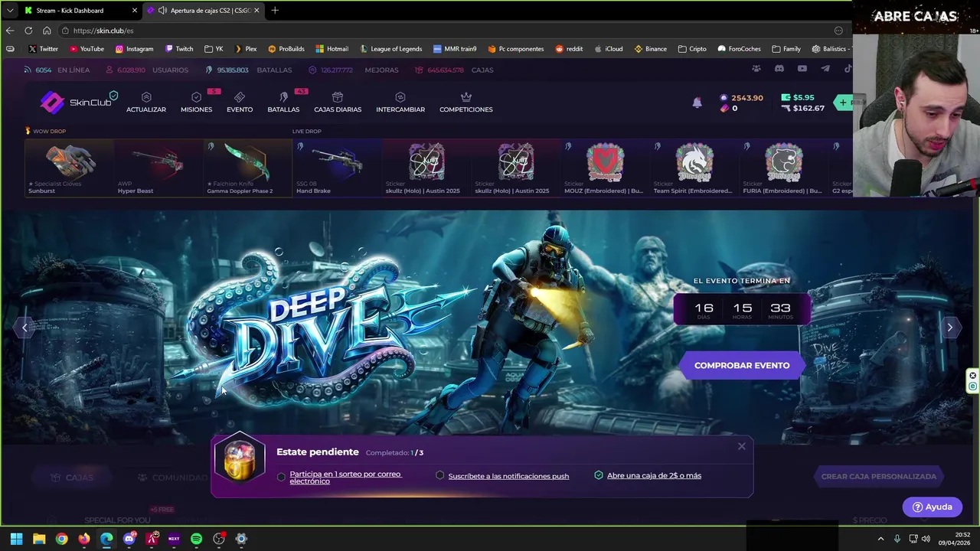Screen dimensions: 980x551
Task: Check Participa en 1 sorteo task checkbox
Action: [281, 477]
